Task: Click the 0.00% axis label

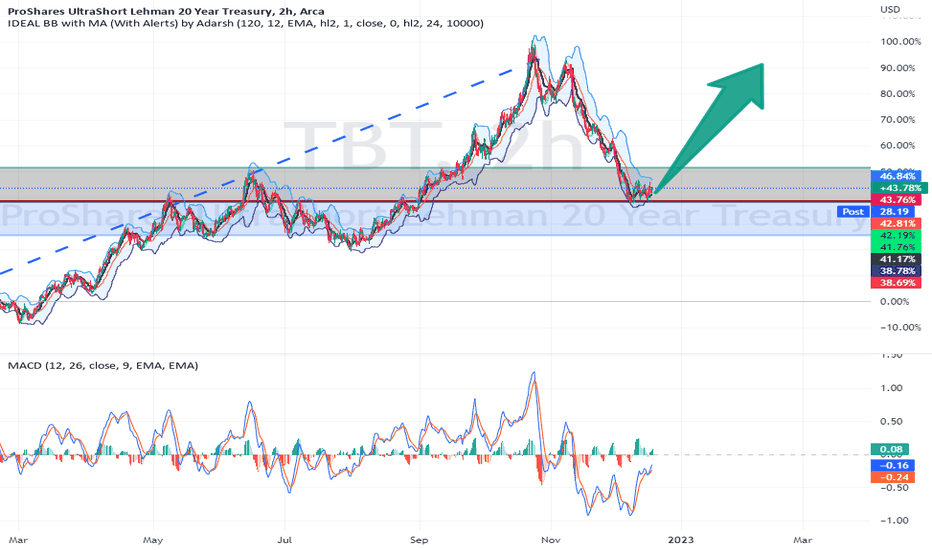Action: pyautogui.click(x=895, y=301)
